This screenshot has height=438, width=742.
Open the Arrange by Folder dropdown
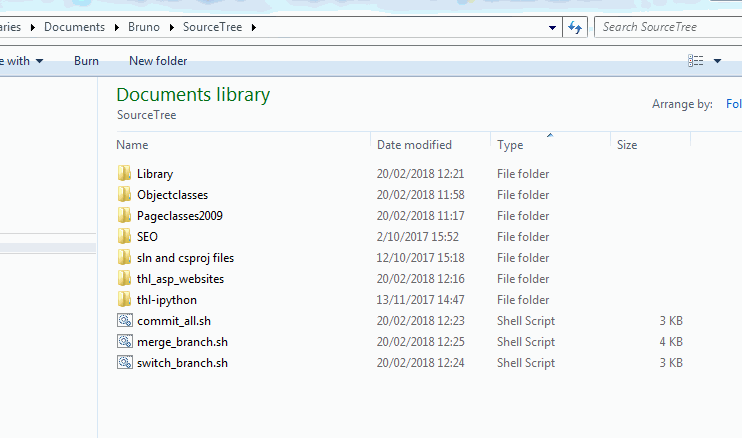coord(733,104)
